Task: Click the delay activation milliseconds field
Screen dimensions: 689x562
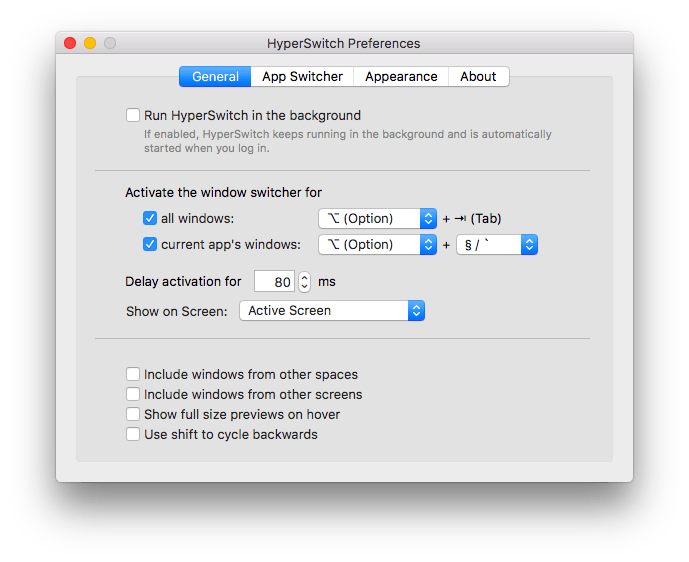Action: pos(274,282)
